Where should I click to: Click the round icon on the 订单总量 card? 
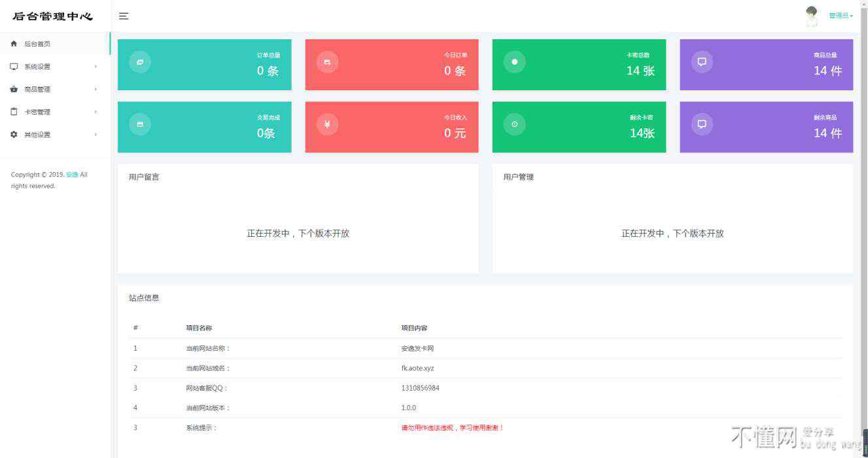[x=140, y=62]
